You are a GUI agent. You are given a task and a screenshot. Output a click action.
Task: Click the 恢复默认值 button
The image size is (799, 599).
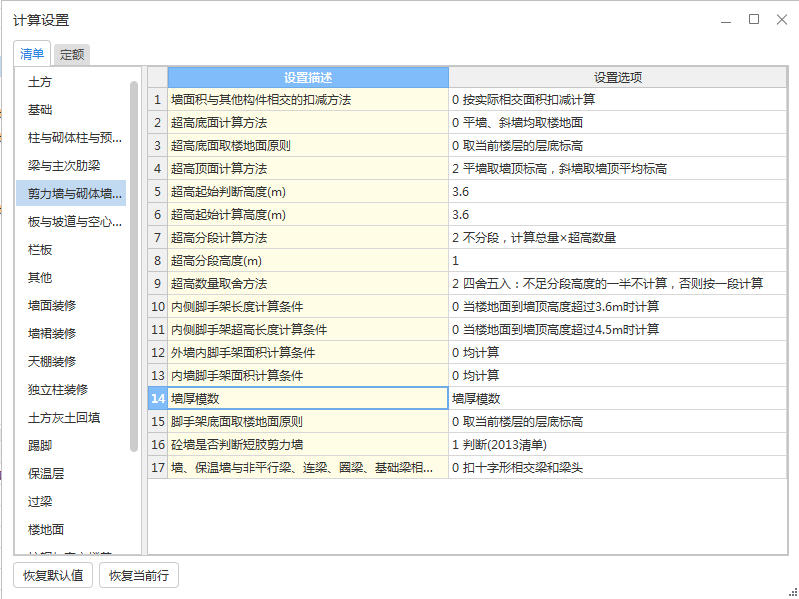53,576
